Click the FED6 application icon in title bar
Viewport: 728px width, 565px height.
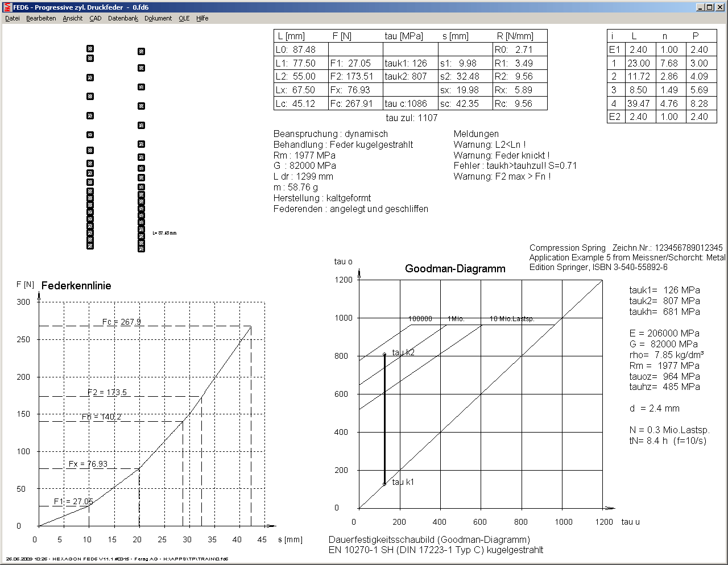coord(7,7)
